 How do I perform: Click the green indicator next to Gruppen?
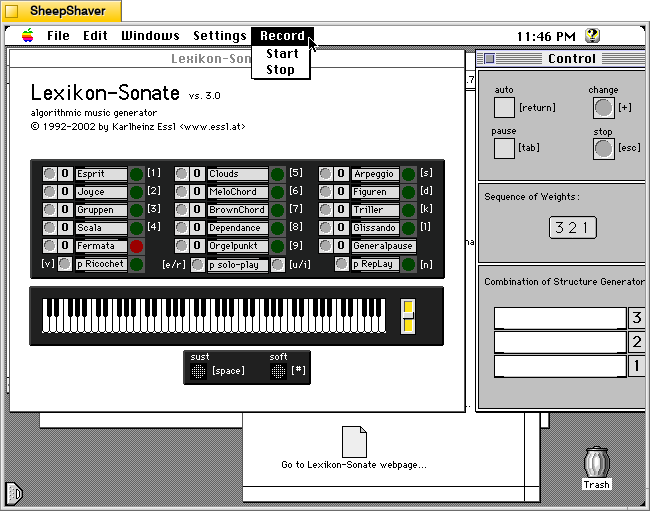pos(136,210)
